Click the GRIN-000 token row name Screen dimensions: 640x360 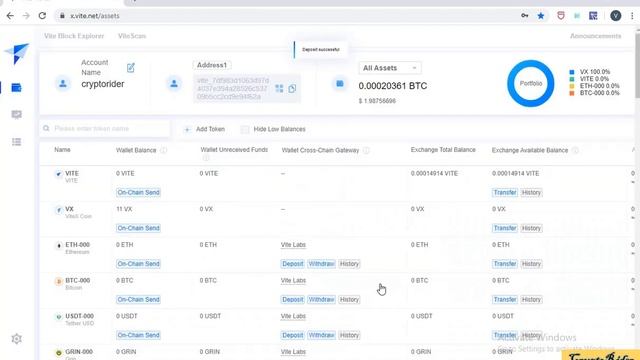[x=79, y=352]
